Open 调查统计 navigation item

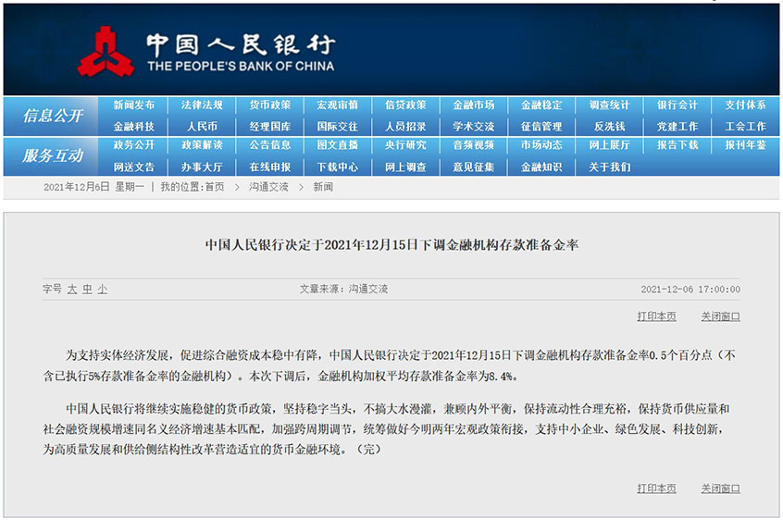pyautogui.click(x=609, y=105)
